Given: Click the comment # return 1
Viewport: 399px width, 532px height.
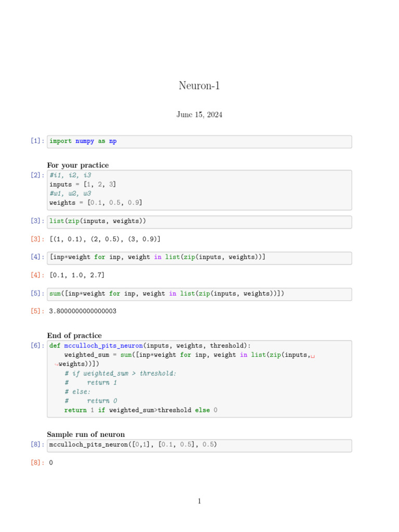Looking at the screenshot, I should (x=90, y=383).
